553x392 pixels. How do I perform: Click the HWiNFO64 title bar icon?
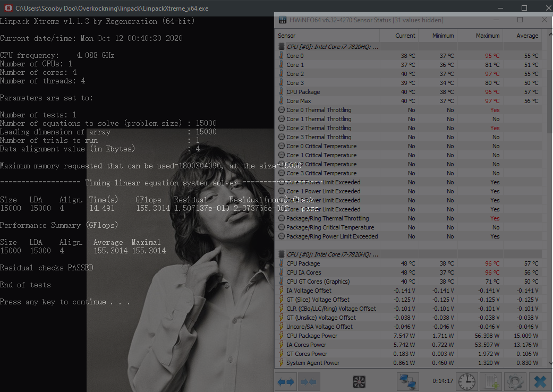point(283,20)
